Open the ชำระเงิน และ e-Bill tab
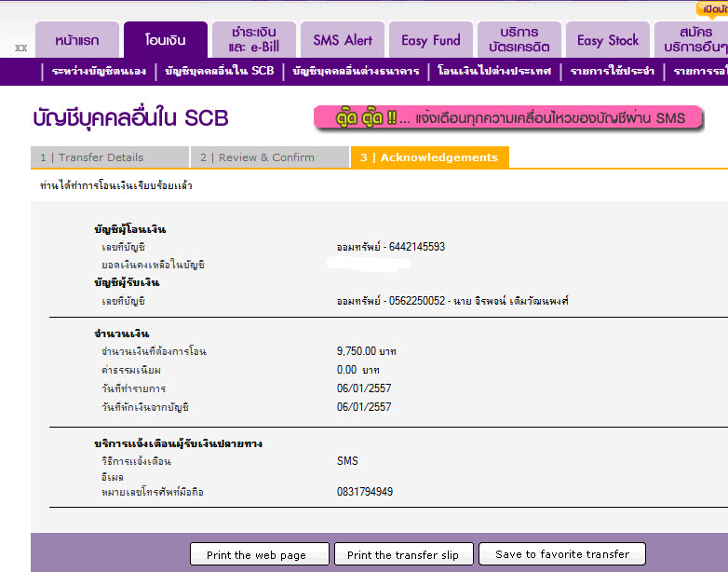The height and width of the screenshot is (572, 728). pyautogui.click(x=254, y=40)
